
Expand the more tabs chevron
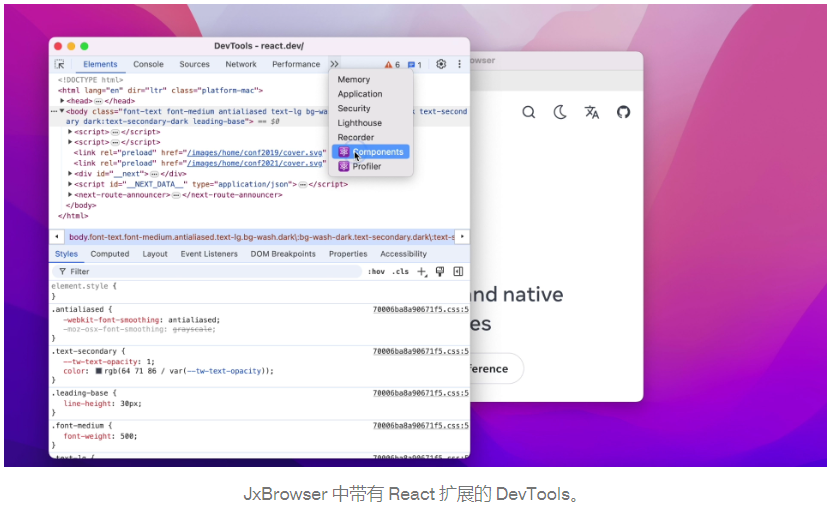click(335, 64)
